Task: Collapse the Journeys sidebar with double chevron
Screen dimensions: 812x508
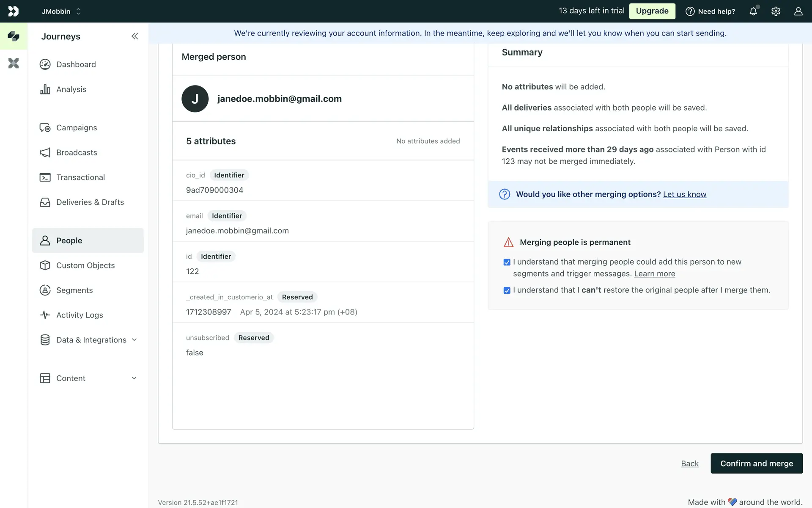Action: [134, 36]
